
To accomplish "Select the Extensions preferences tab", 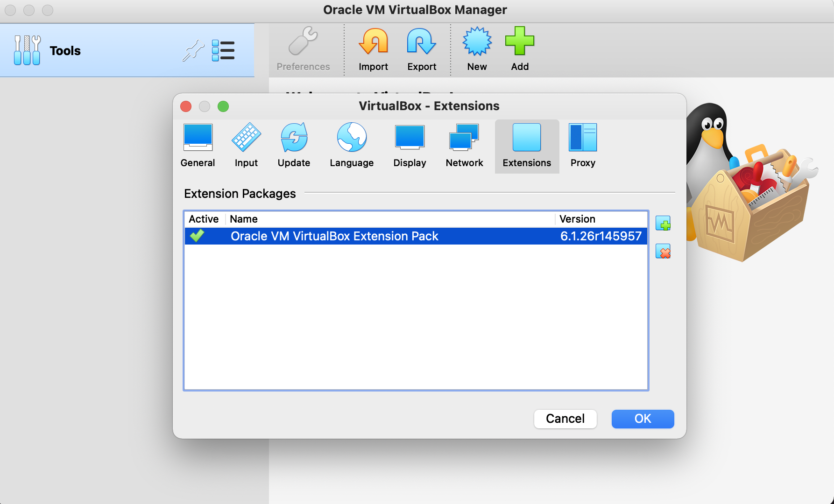I will [x=527, y=146].
